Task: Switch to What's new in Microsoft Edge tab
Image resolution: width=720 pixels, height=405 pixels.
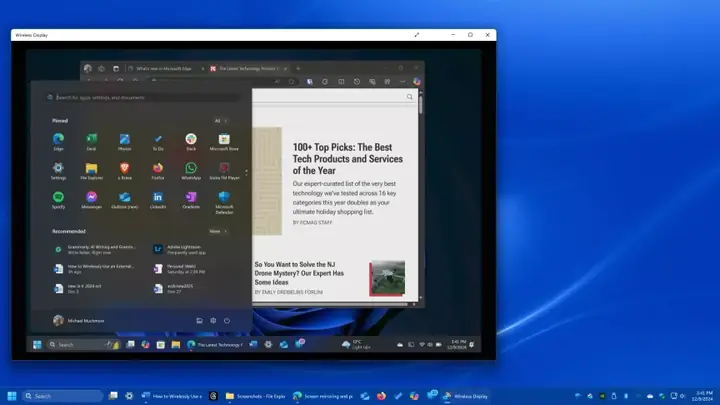Action: [164, 68]
